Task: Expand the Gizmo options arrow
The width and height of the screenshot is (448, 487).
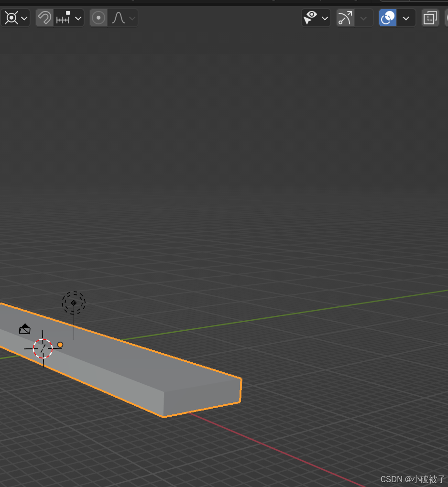Action: coord(363,18)
